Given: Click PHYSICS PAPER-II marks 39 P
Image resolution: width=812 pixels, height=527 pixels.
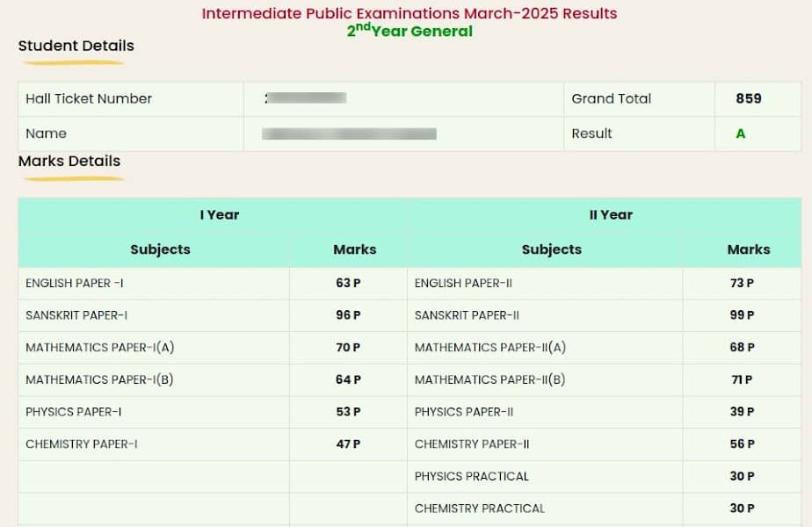Looking at the screenshot, I should pos(742,412).
